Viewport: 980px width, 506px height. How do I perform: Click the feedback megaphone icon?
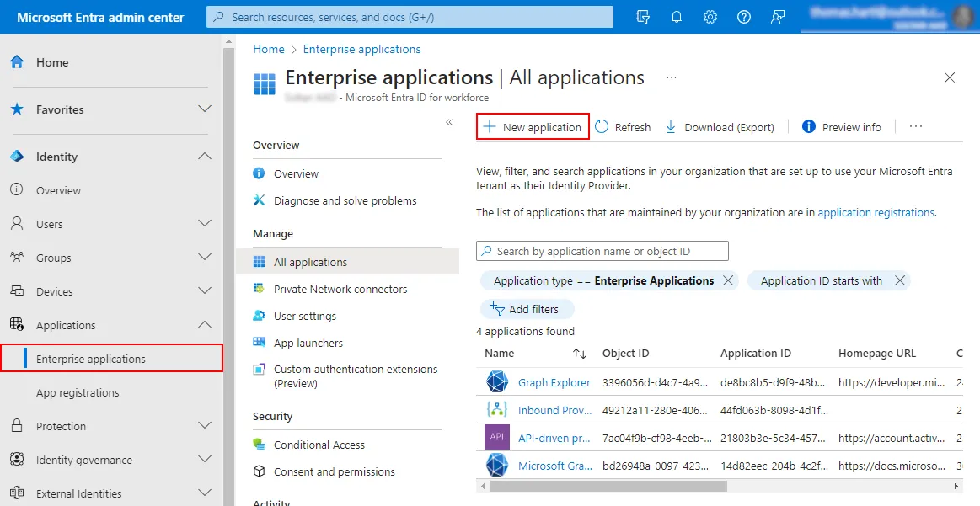pyautogui.click(x=777, y=16)
